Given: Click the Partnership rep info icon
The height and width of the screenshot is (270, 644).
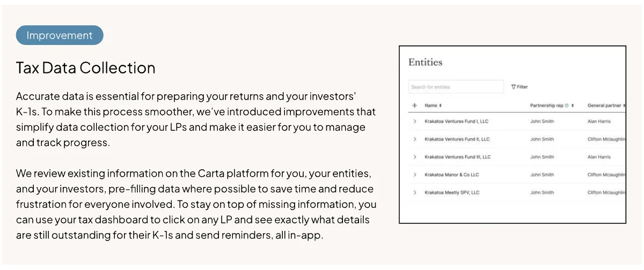Looking at the screenshot, I should (566, 106).
